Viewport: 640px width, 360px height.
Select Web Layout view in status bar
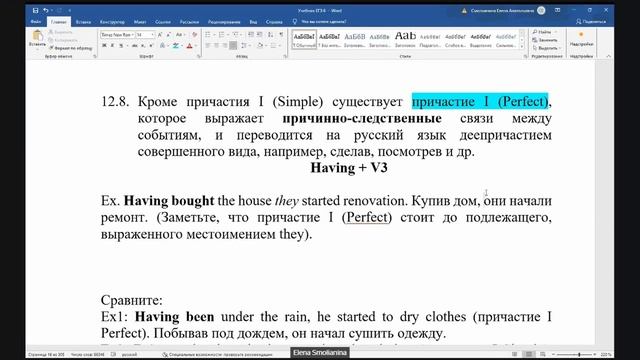point(542,354)
